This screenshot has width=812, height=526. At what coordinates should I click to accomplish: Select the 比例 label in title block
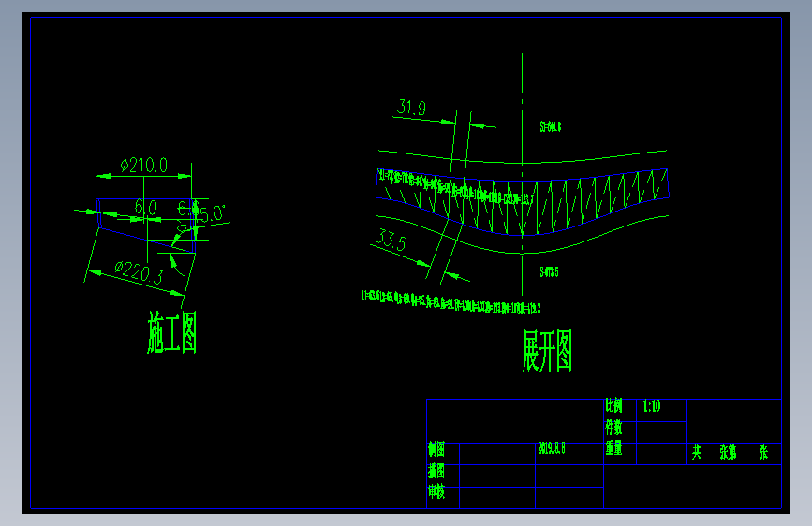[x=613, y=405]
